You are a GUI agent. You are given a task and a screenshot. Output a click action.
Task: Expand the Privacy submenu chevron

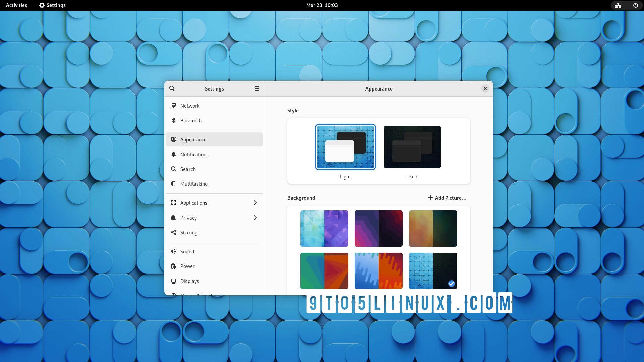pos(255,218)
